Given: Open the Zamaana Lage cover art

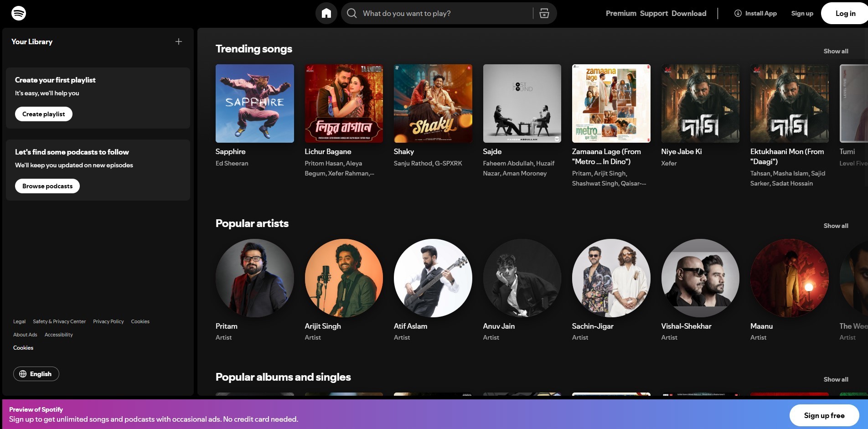Looking at the screenshot, I should tap(611, 103).
